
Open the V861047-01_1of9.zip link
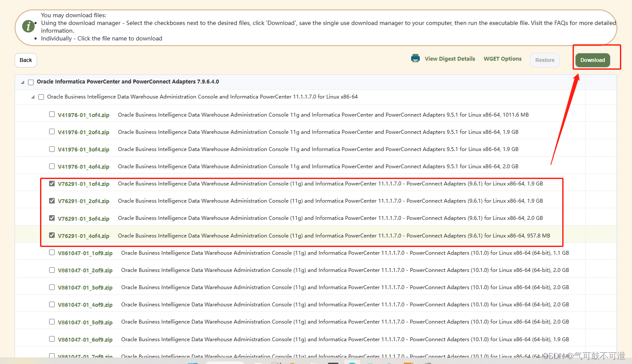(x=85, y=253)
